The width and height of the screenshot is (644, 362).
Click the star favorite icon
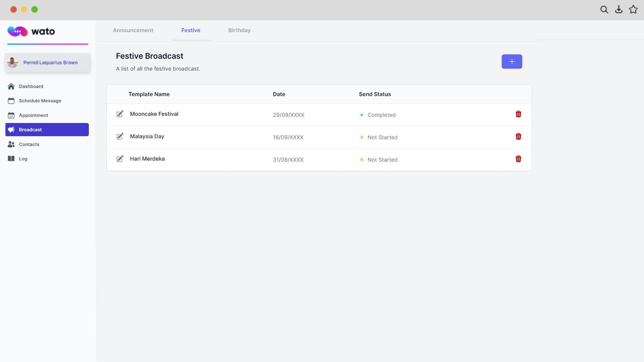pyautogui.click(x=633, y=9)
